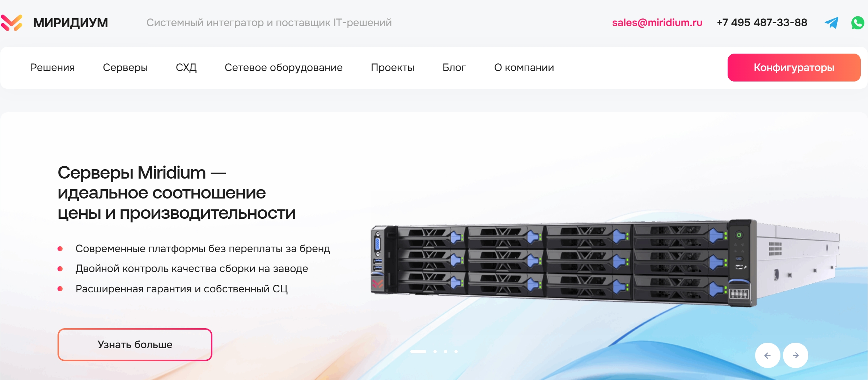Jump to third carousel slide dot
Image resolution: width=868 pixels, height=380 pixels.
pyautogui.click(x=445, y=351)
